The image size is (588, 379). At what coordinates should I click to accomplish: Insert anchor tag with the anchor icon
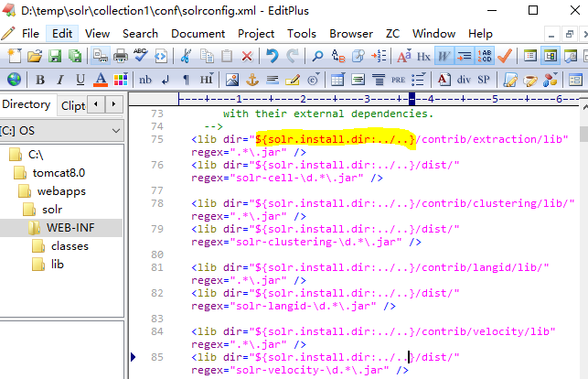(252, 80)
